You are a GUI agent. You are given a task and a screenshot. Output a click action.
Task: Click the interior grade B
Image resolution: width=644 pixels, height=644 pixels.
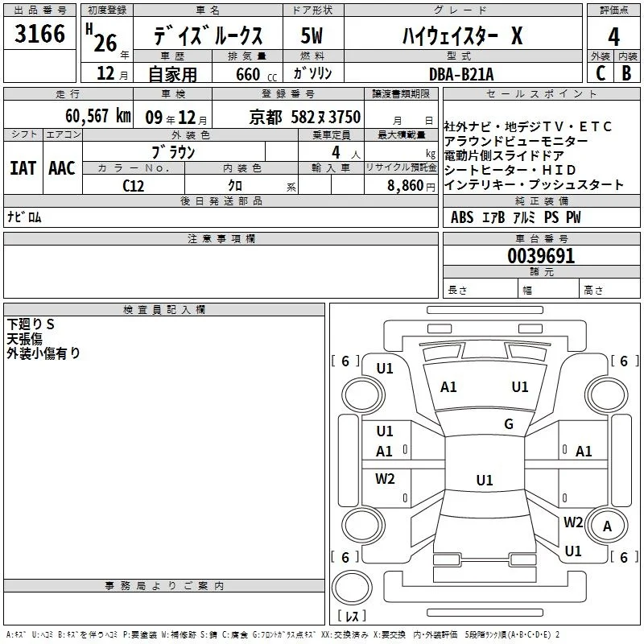pos(626,73)
